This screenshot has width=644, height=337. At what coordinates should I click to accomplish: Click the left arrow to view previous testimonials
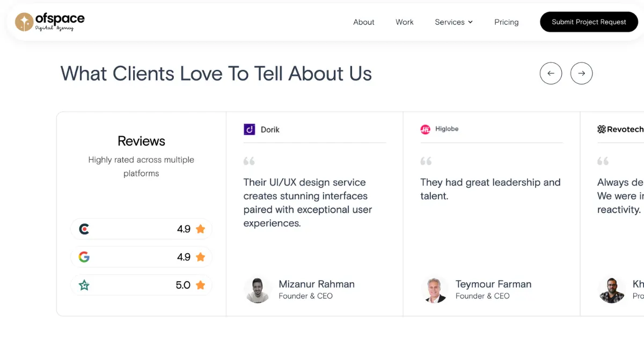551,73
